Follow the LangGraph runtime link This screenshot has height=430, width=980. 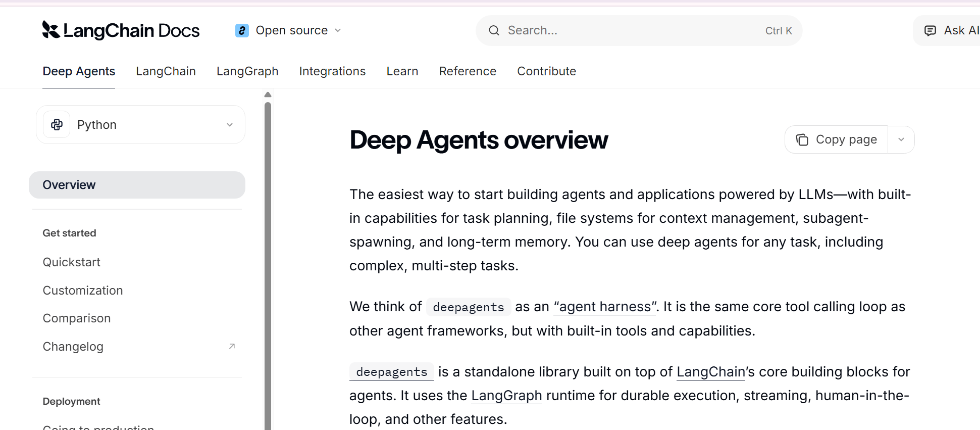(x=506, y=396)
